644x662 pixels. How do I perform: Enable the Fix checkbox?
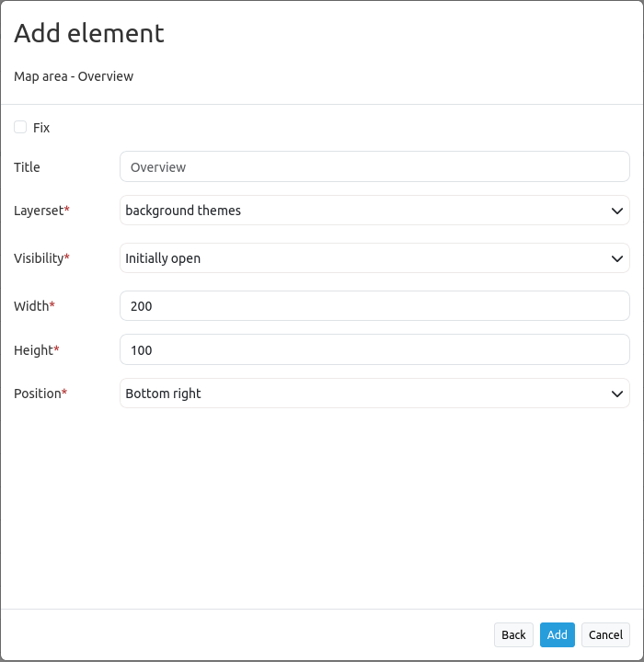coord(20,127)
